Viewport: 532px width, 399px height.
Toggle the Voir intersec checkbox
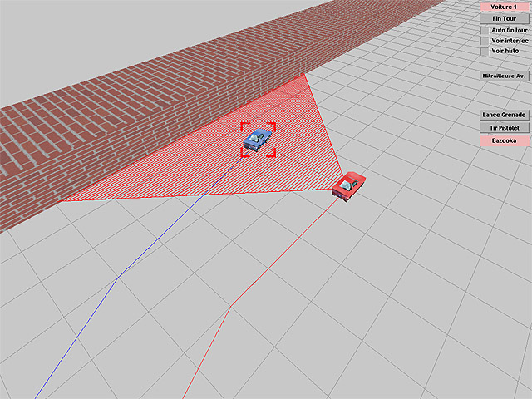[485, 40]
